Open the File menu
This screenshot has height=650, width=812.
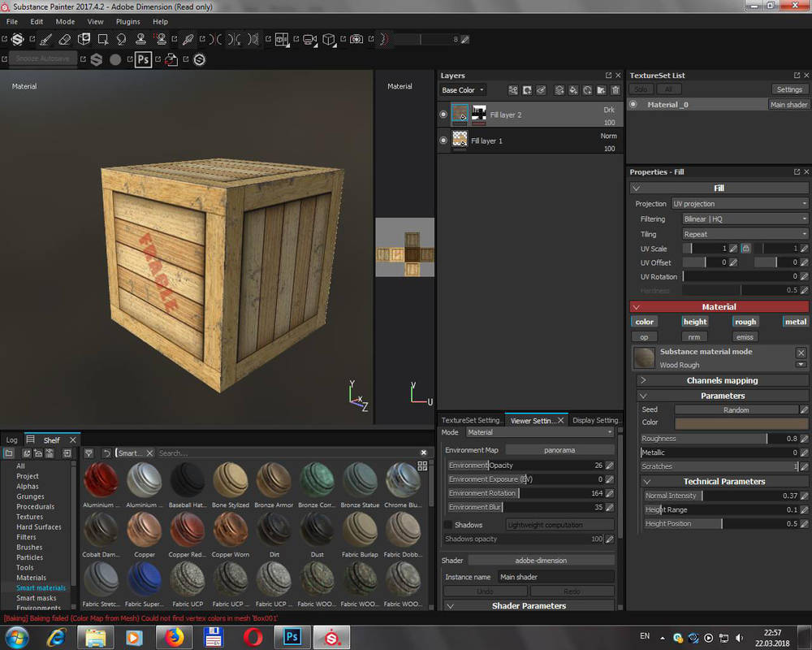12,22
